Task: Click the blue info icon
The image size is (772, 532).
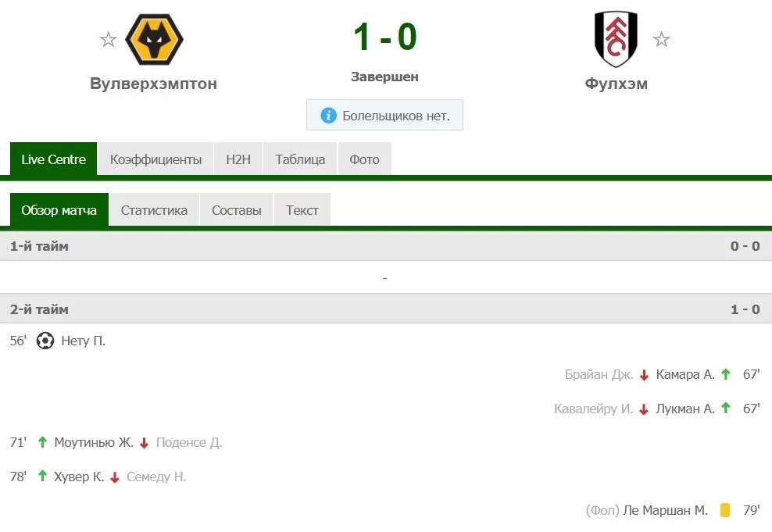Action: pos(328,116)
